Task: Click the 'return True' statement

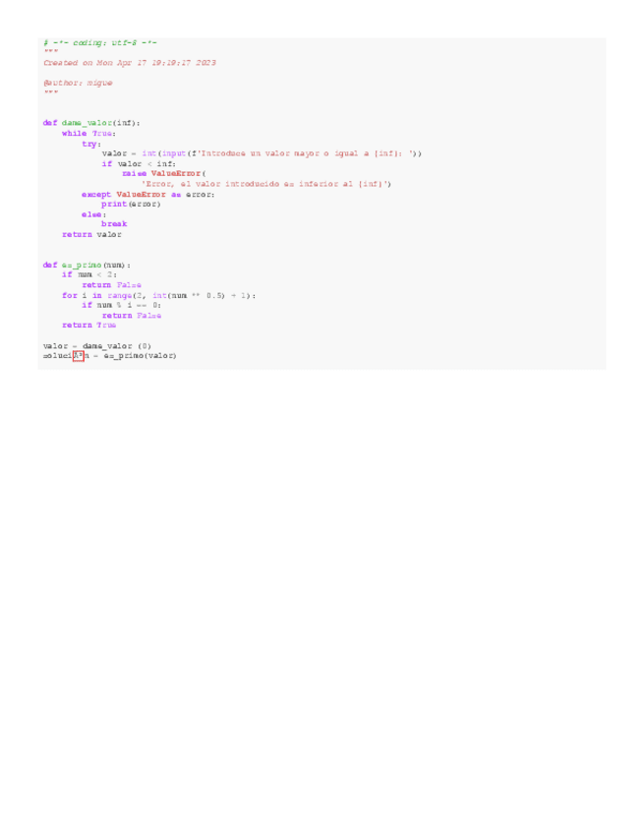Action: (88, 325)
